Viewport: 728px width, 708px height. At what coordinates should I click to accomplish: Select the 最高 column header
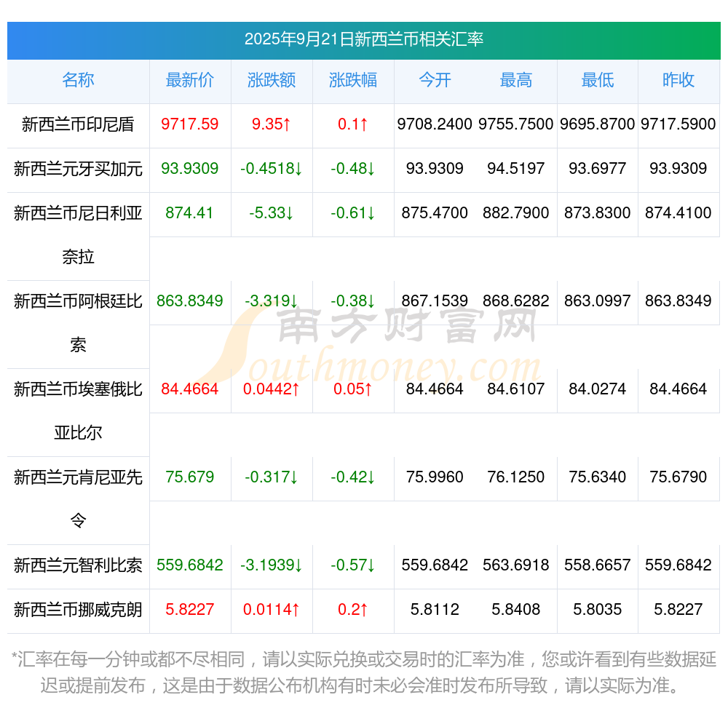(x=516, y=80)
